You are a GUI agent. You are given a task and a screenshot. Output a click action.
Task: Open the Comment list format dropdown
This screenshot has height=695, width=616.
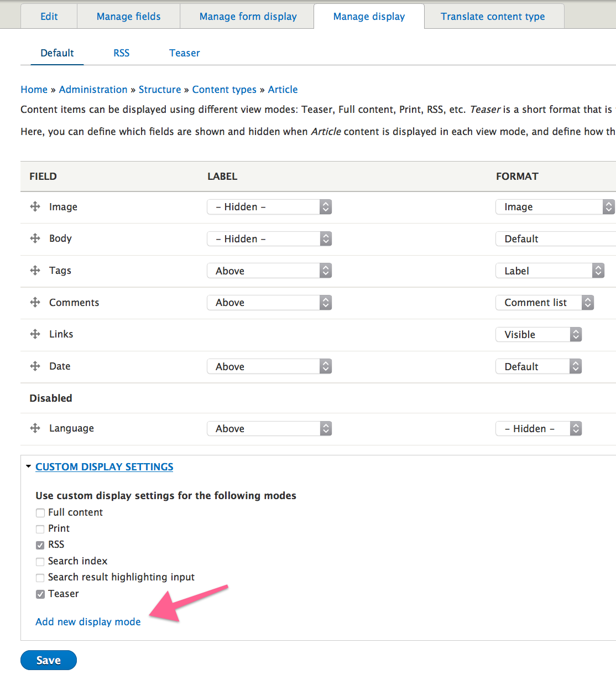point(545,302)
